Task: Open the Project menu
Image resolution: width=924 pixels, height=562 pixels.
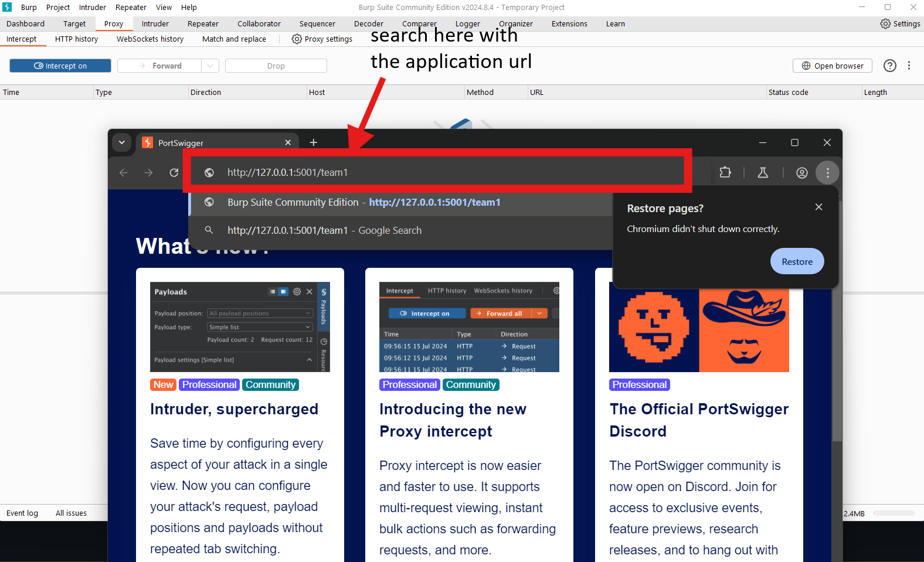Action: [x=58, y=7]
